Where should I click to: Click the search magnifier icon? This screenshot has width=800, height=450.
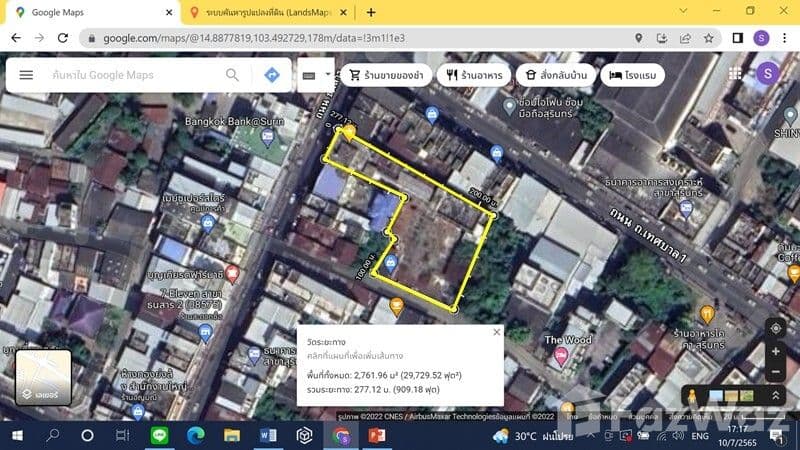coord(233,75)
